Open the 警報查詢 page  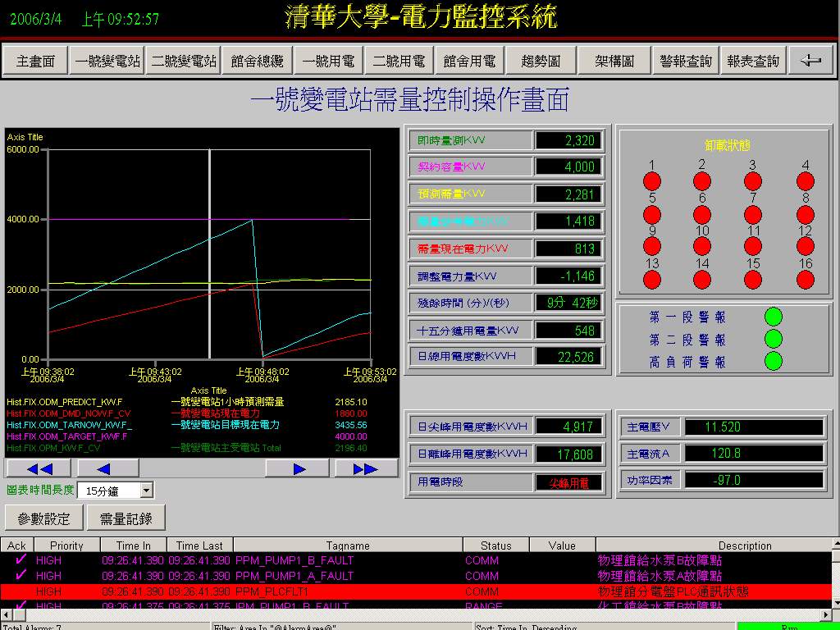point(686,61)
